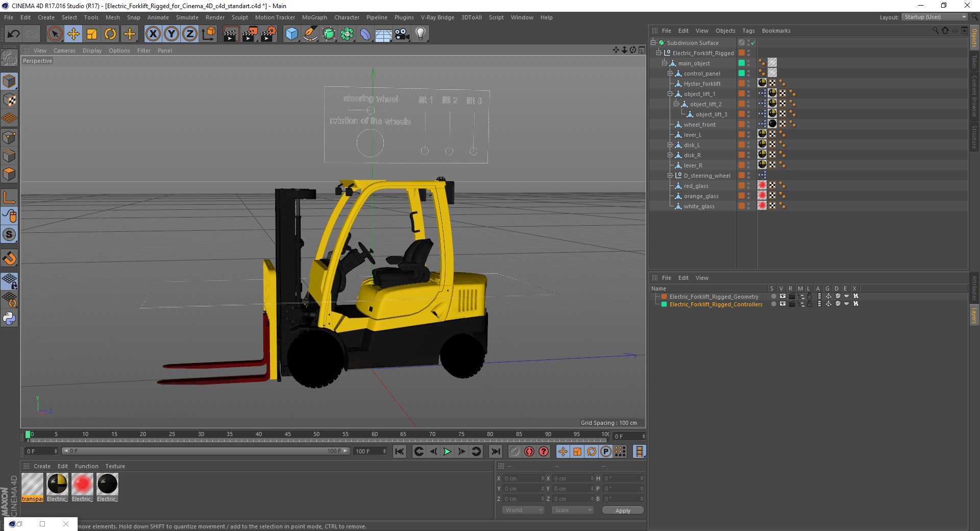
Task: Collapse the main_object node
Action: [x=665, y=63]
